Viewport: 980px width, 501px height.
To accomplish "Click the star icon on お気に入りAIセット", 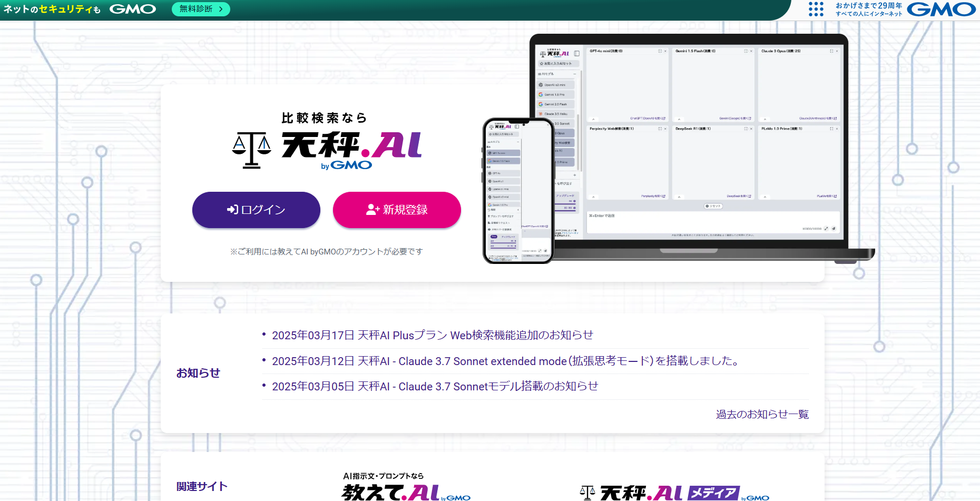I will pos(541,63).
